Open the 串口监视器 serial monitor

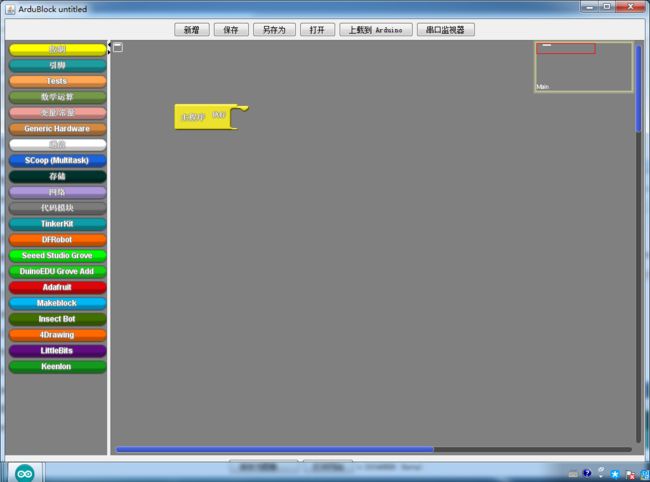[x=446, y=30]
